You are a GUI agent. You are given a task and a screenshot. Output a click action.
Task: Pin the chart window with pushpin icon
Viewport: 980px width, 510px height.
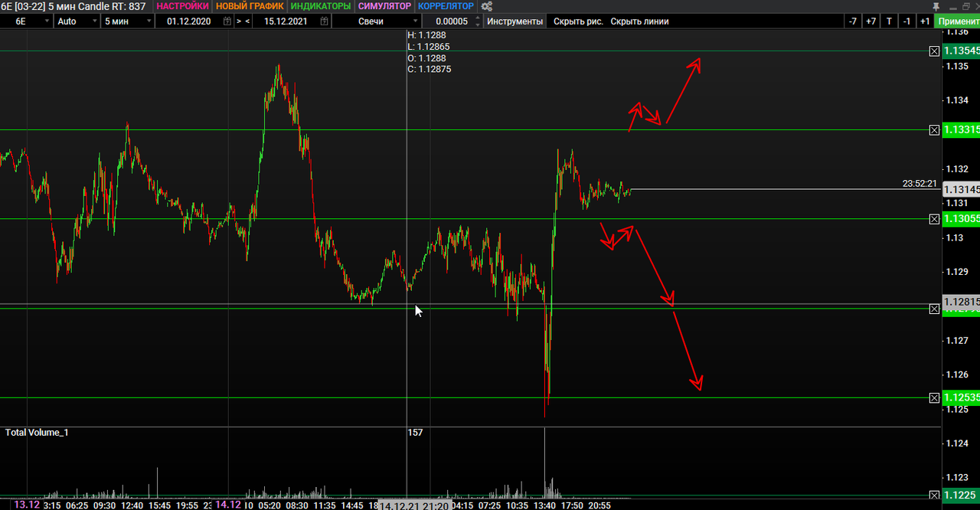936,6
